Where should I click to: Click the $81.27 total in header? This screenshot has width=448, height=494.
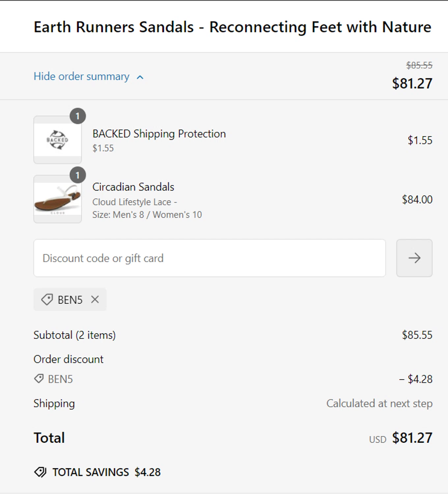click(x=412, y=83)
